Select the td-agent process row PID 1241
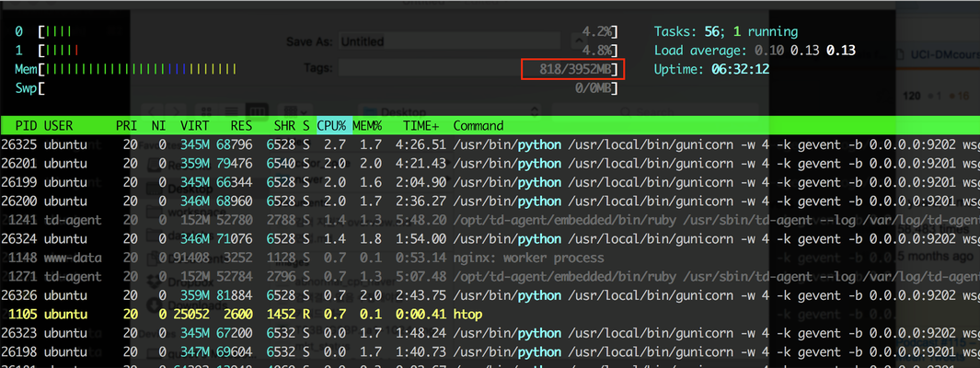 click(490, 220)
